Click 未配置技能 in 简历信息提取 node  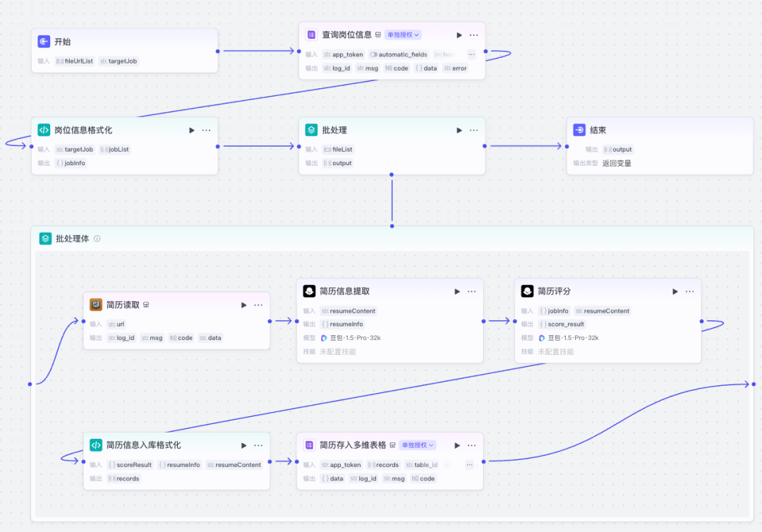coord(338,351)
